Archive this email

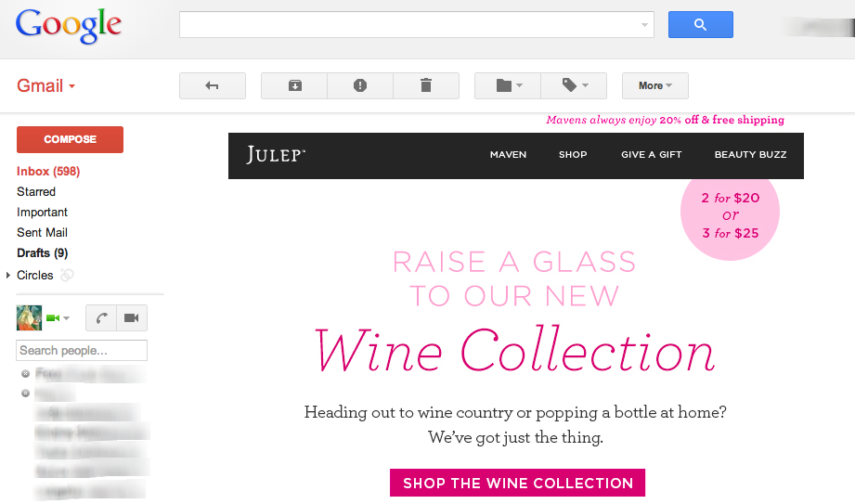294,85
